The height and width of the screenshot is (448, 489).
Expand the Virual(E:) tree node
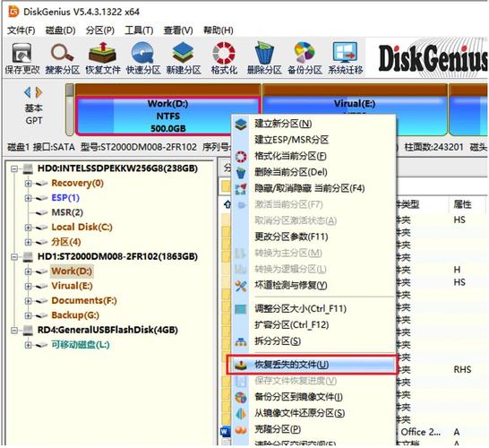[x=28, y=286]
